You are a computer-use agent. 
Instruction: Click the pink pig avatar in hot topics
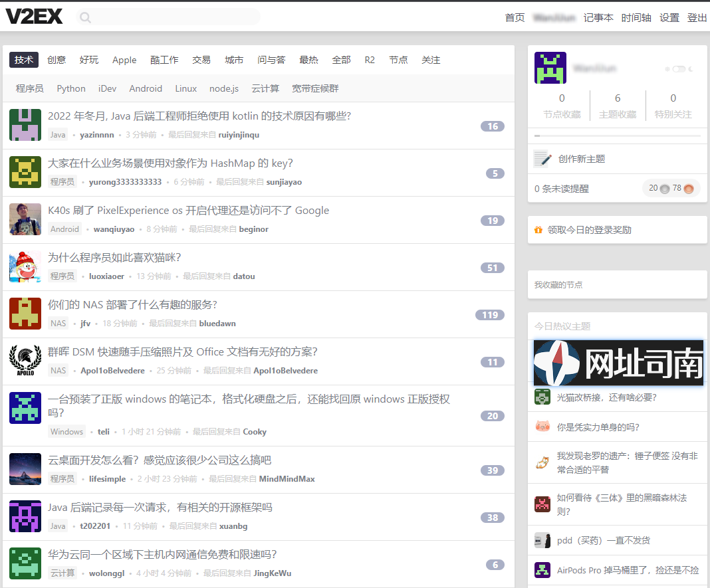[542, 427]
